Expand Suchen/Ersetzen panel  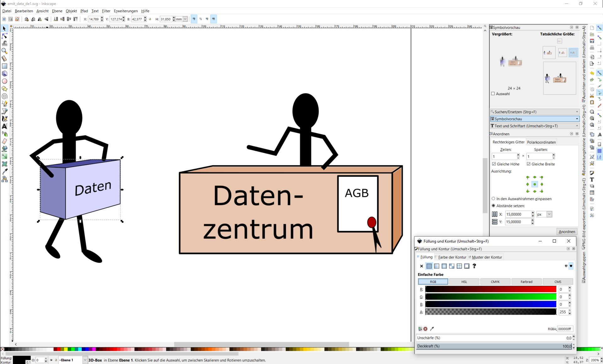pos(535,112)
